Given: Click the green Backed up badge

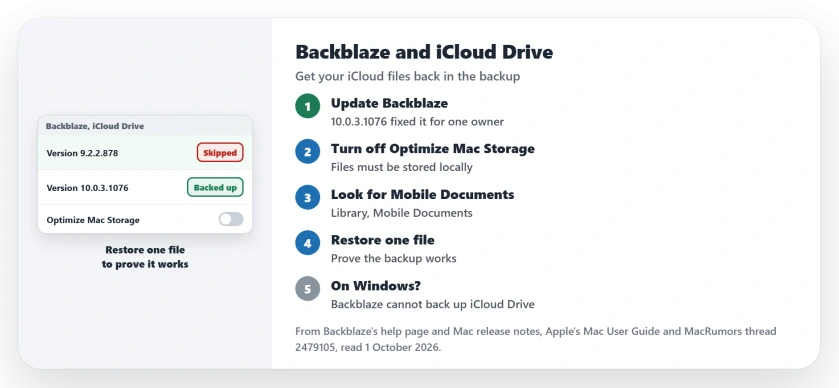Looking at the screenshot, I should click(215, 187).
